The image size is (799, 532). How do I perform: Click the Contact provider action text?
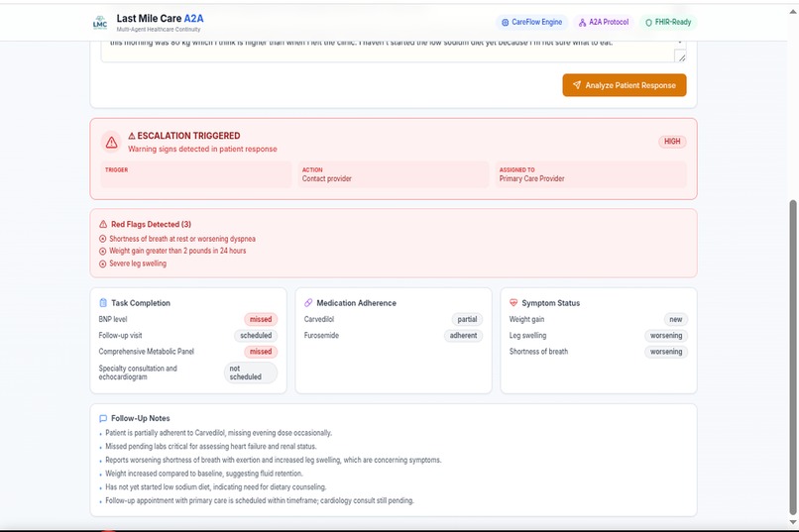[326, 178]
